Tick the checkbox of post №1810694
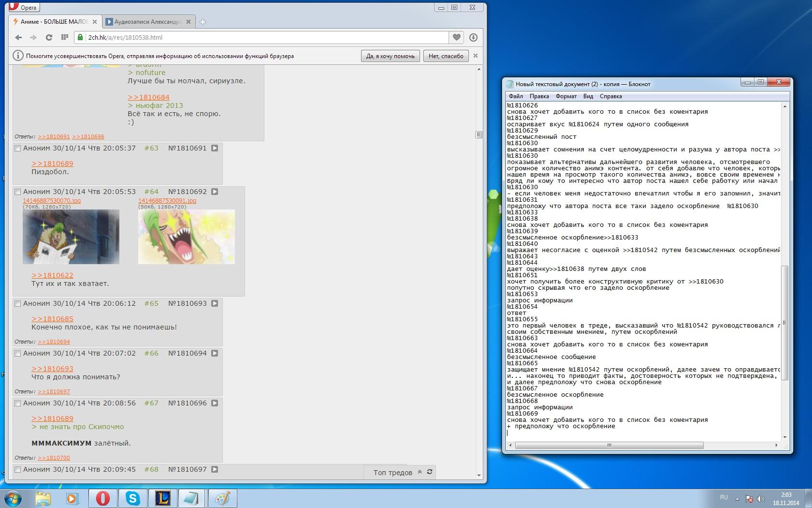Image resolution: width=812 pixels, height=508 pixels. (x=18, y=354)
